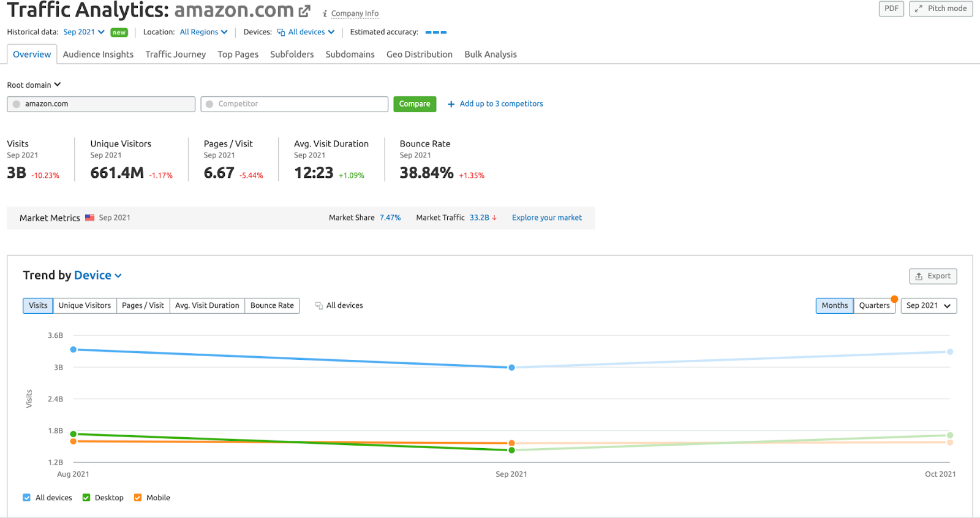Click the green new badge
This screenshot has width=980, height=518.
[x=119, y=32]
